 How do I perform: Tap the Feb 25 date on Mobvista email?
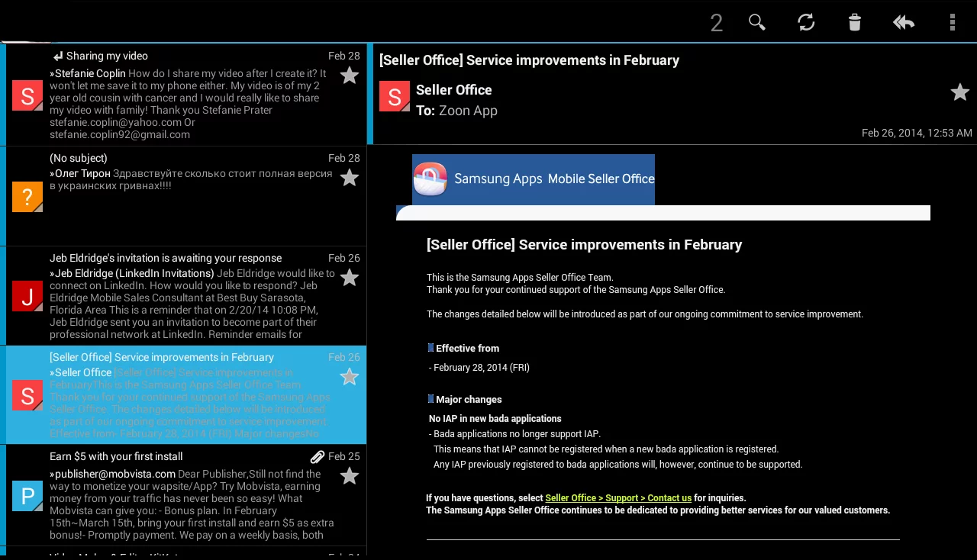click(344, 456)
